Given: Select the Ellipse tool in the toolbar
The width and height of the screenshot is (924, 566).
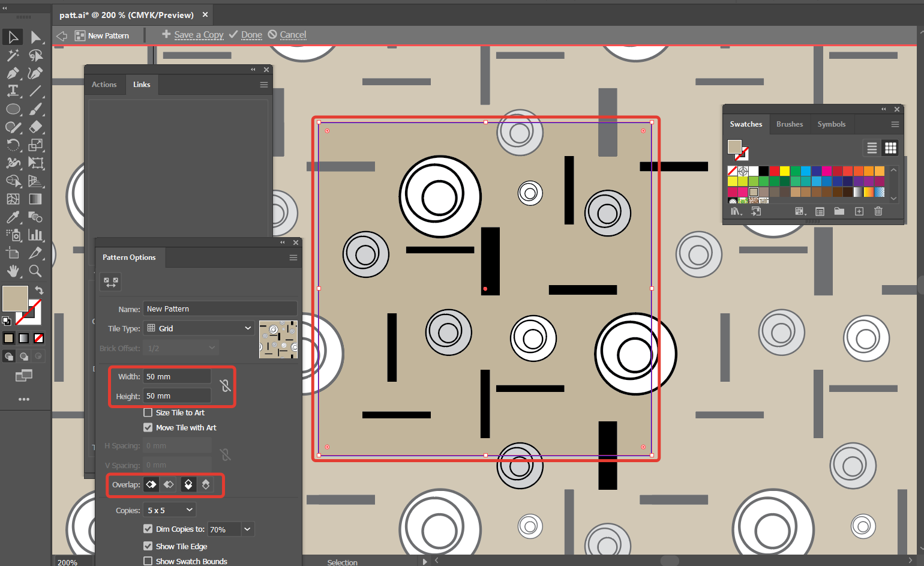Looking at the screenshot, I should click(13, 109).
